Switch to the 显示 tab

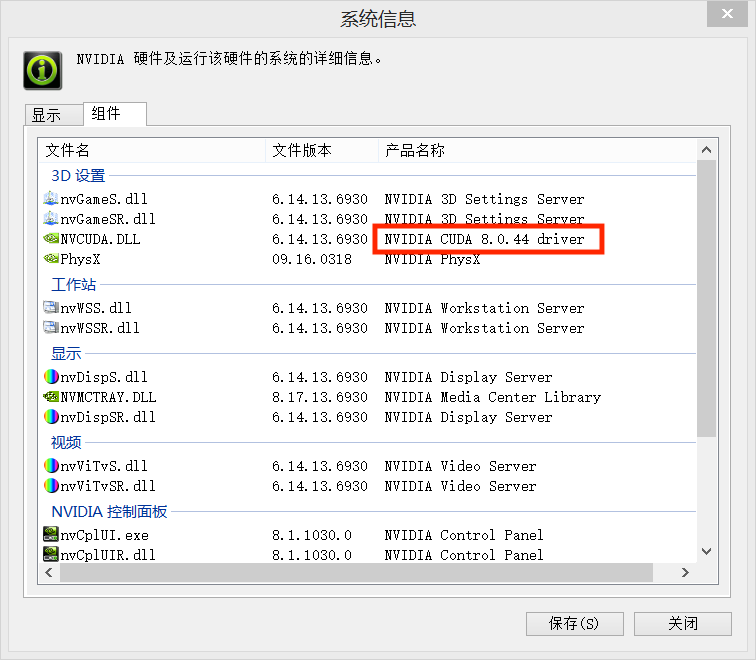pyautogui.click(x=54, y=115)
